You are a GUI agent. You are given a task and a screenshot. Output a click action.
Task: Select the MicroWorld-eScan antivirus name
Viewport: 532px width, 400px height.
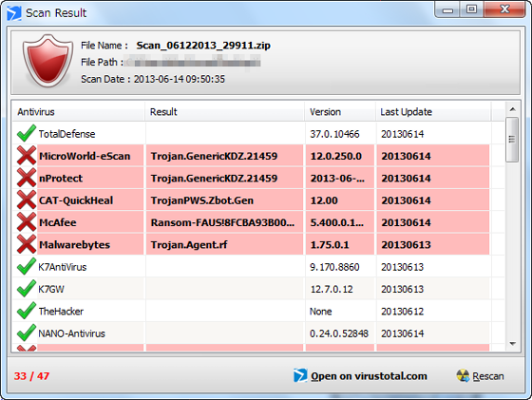pyautogui.click(x=85, y=156)
